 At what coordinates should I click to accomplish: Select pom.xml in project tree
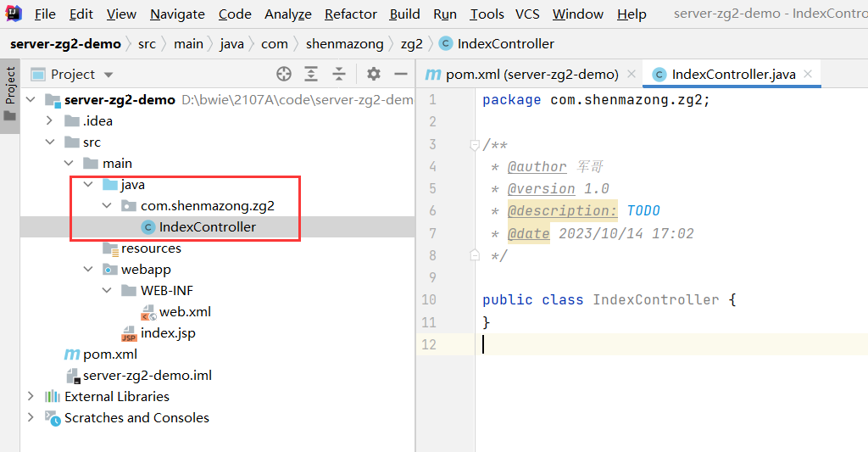pos(110,354)
